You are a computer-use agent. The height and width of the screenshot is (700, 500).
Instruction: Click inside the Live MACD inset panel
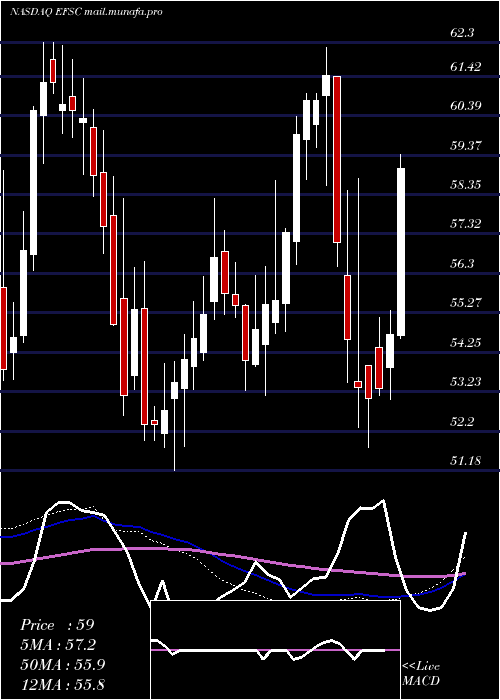[275, 650]
